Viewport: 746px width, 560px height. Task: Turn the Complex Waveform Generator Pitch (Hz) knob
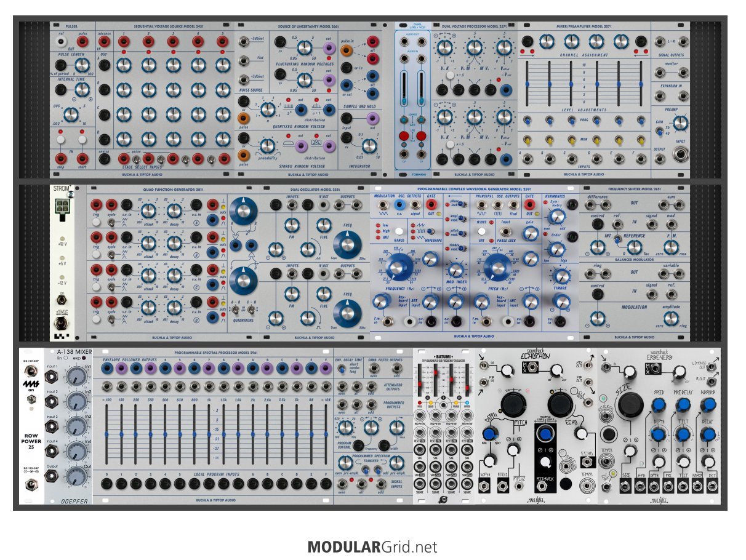[x=497, y=268]
